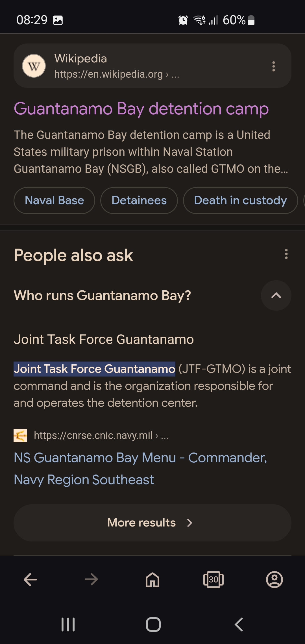Screen dimensions: 305x644
Task: Tap the navy.mil trident favicon
Action: pyautogui.click(x=20, y=435)
